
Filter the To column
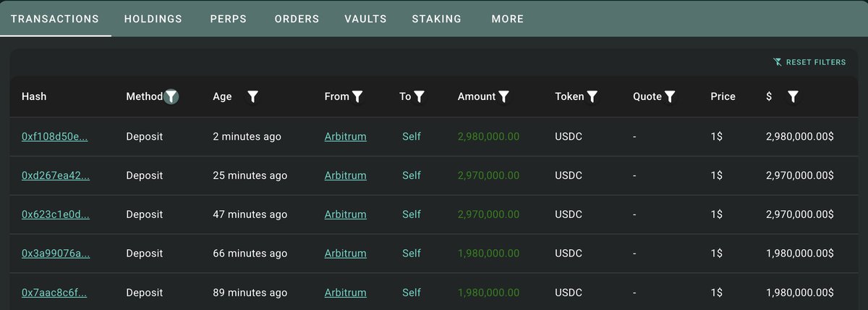tap(419, 96)
